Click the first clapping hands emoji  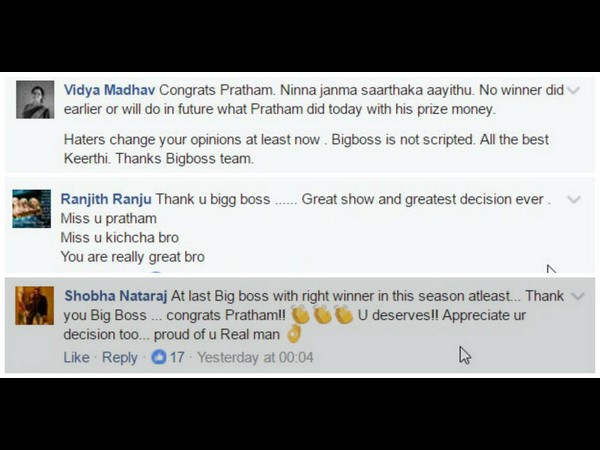[x=301, y=315]
